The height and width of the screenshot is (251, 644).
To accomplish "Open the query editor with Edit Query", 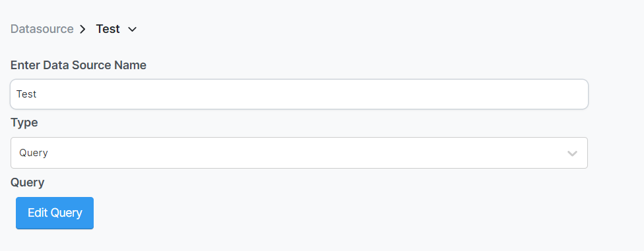I will click(x=55, y=213).
